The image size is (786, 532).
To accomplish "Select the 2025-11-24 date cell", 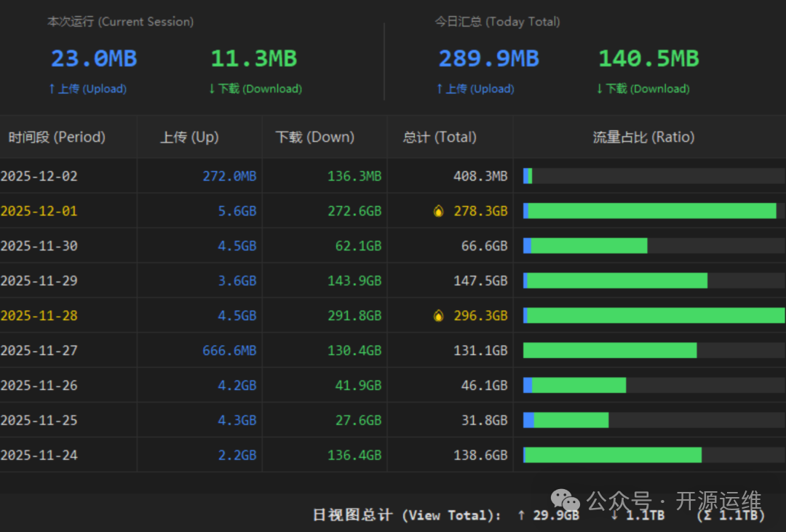I will coord(39,455).
